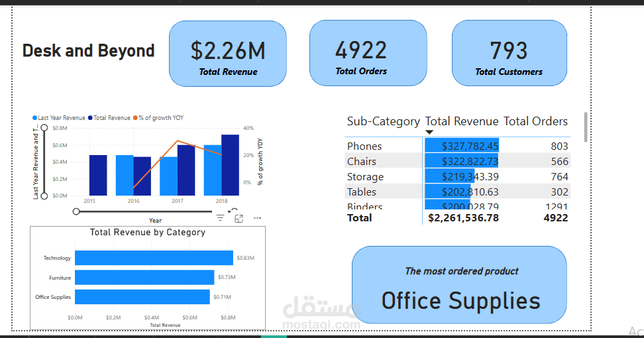
Task: Click the 2015 Total Revenue bar
Action: click(x=98, y=176)
